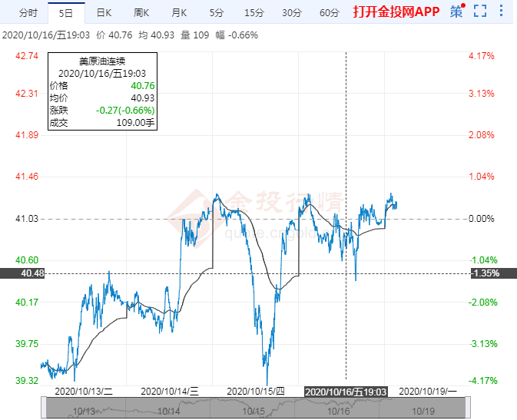Switch to 日K daily candlestick view

[x=103, y=12]
